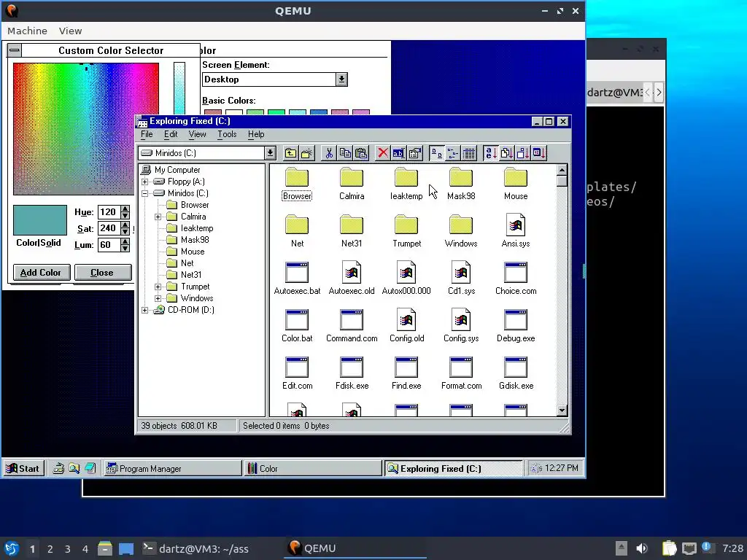Image resolution: width=747 pixels, height=560 pixels.
Task: Increase Hue value with up arrow
Action: click(125, 209)
